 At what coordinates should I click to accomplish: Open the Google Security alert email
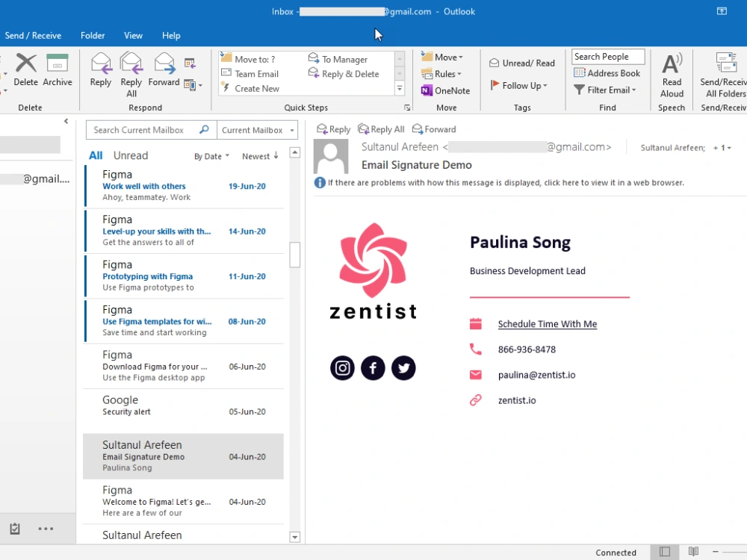pos(184,411)
